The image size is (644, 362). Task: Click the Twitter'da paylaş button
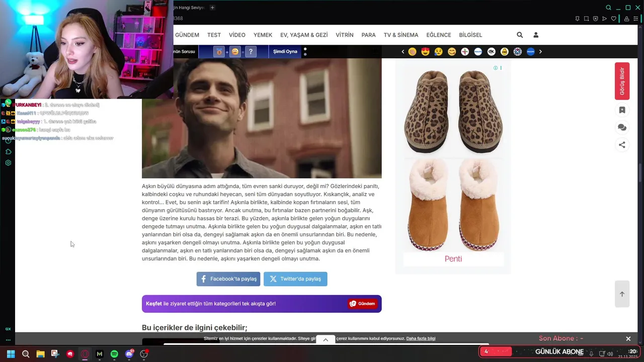(x=295, y=279)
